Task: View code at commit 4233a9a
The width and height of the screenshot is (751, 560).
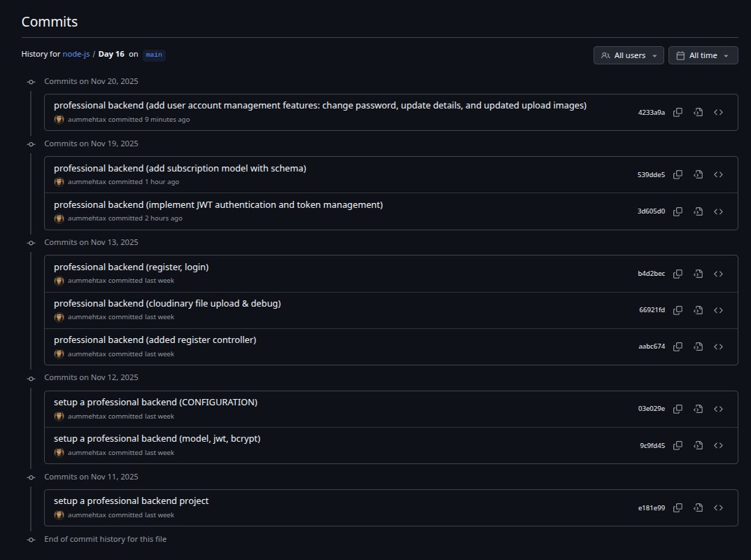Action: 699,112
